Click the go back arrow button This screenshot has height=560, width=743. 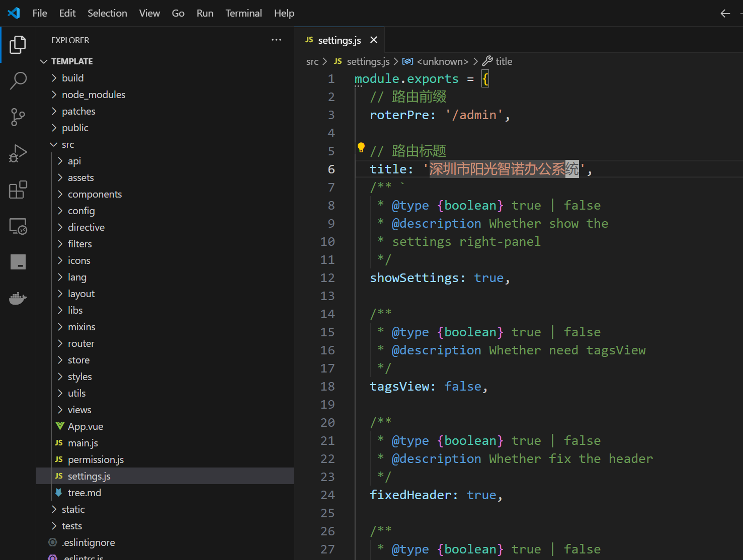point(725,14)
